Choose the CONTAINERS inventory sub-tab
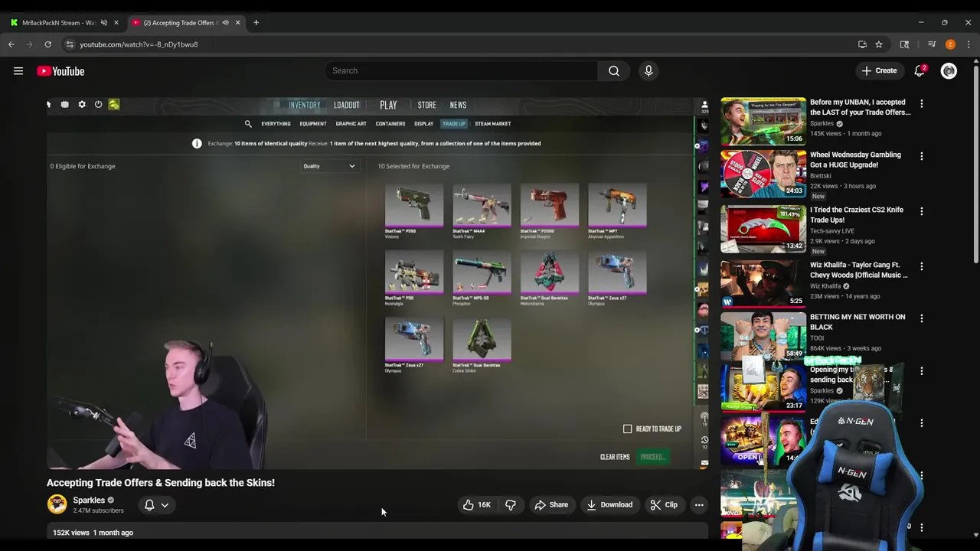 click(390, 123)
